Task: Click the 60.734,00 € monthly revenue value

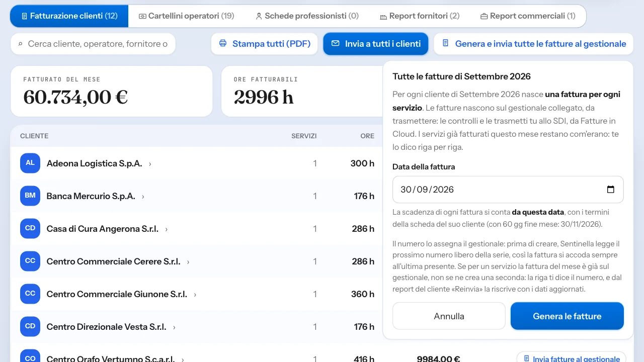Action: tap(75, 97)
